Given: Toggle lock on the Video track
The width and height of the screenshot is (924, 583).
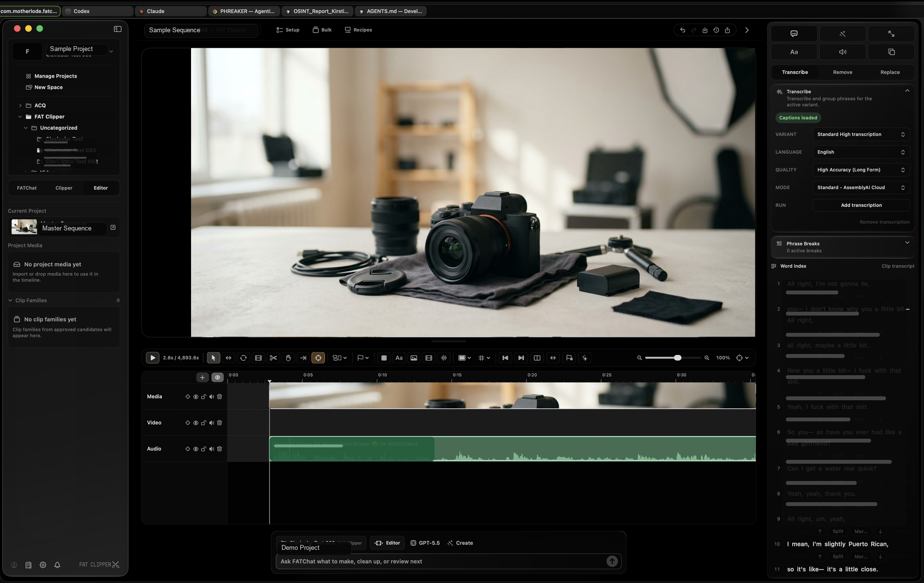Looking at the screenshot, I should (x=204, y=423).
